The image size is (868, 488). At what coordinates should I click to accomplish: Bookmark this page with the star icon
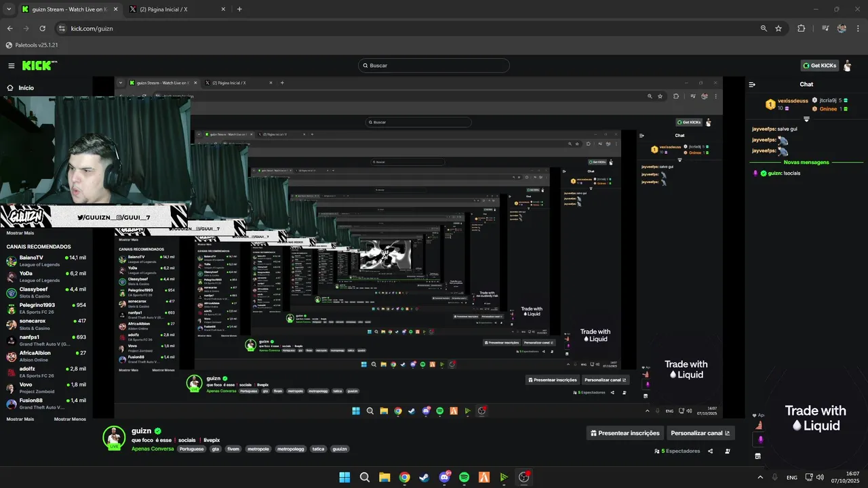[778, 28]
